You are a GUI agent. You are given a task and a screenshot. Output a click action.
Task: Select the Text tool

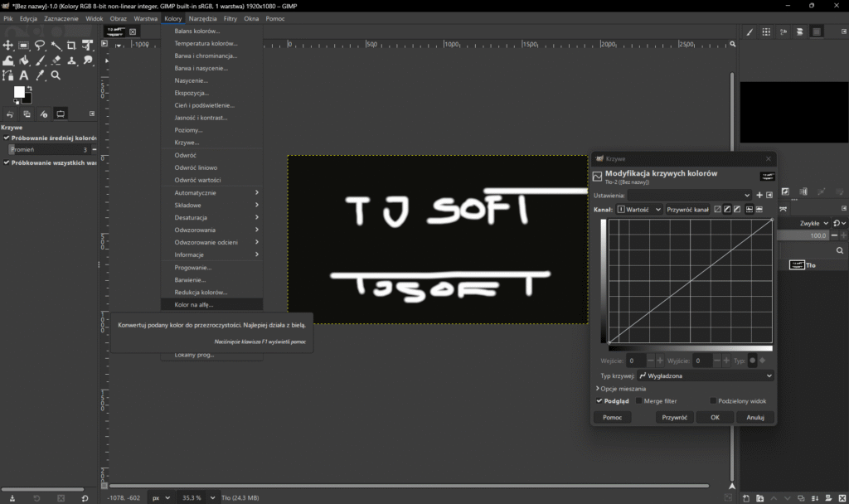tap(24, 75)
